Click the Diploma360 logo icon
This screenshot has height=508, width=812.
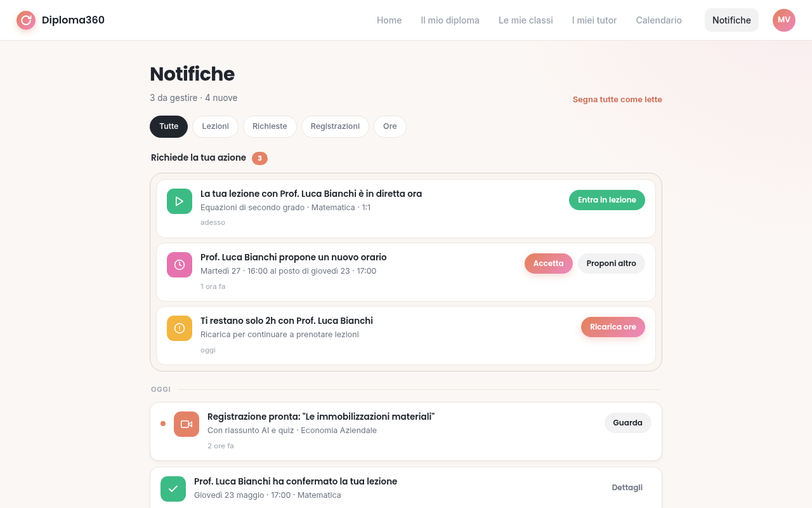[26, 20]
